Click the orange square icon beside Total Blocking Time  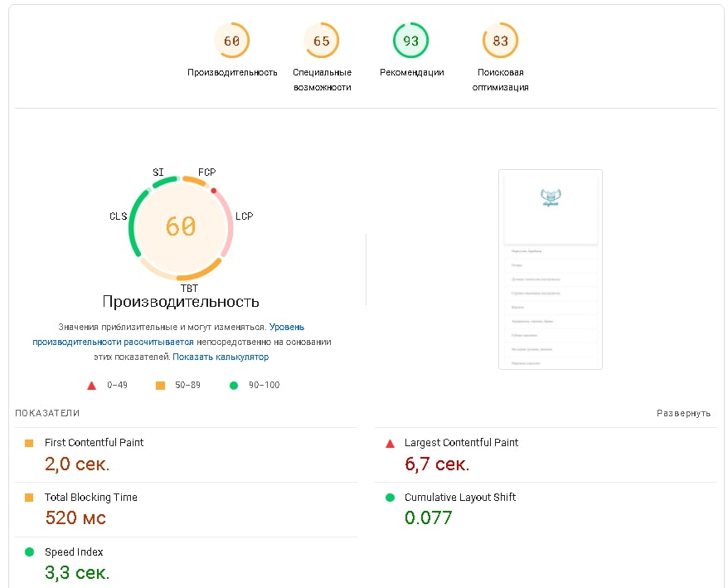(x=29, y=498)
